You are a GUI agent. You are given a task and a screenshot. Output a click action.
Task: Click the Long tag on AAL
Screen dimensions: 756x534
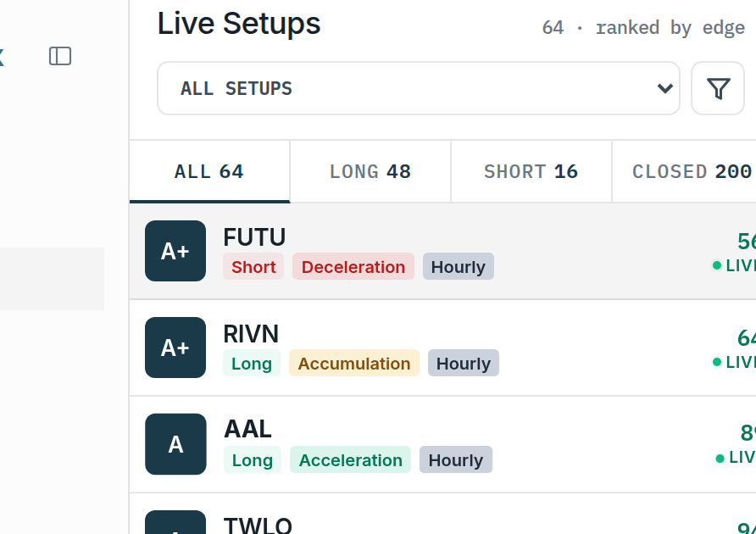(x=253, y=459)
